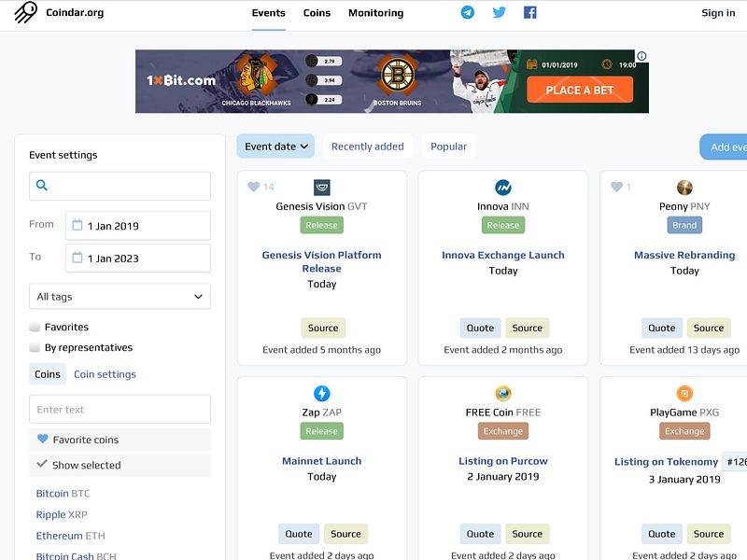Like Peony event heart icon

coord(616,187)
